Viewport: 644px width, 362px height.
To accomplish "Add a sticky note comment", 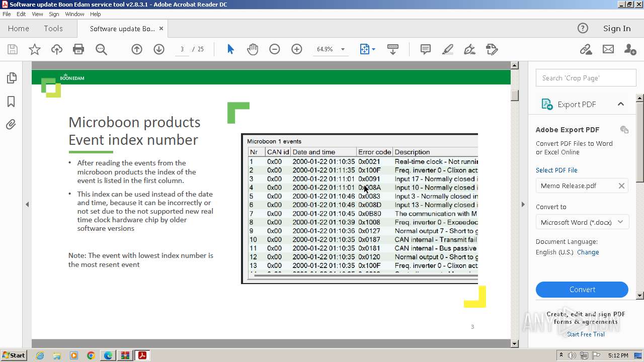I will coord(425,49).
